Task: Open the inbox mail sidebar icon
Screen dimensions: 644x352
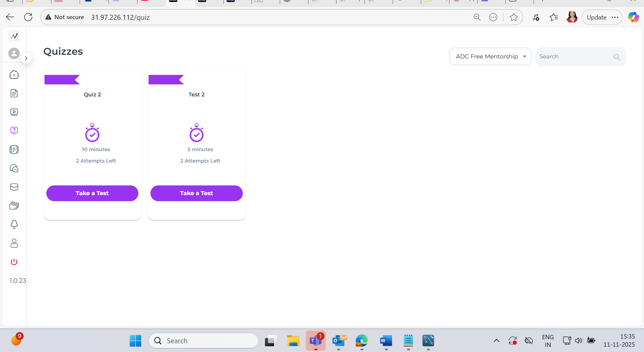Action: pos(14,187)
